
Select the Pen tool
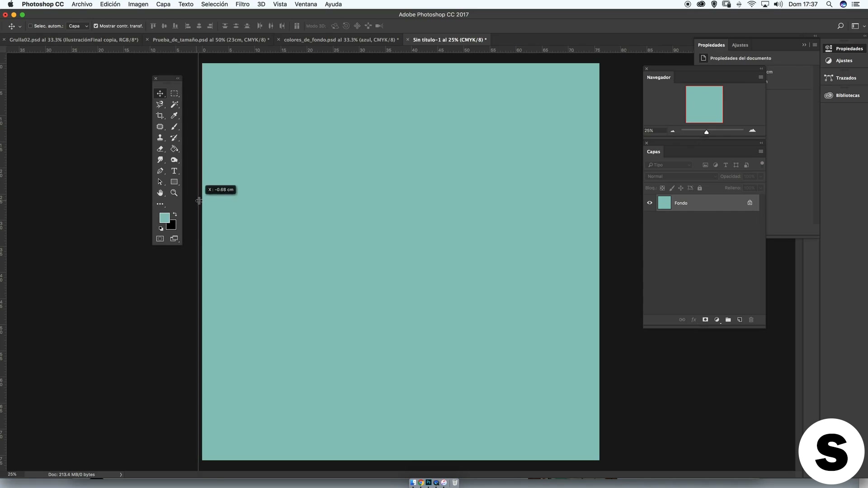[160, 171]
